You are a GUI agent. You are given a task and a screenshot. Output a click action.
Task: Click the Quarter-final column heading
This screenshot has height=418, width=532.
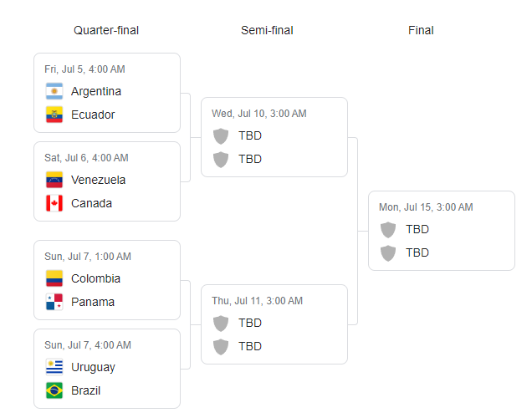coord(106,30)
